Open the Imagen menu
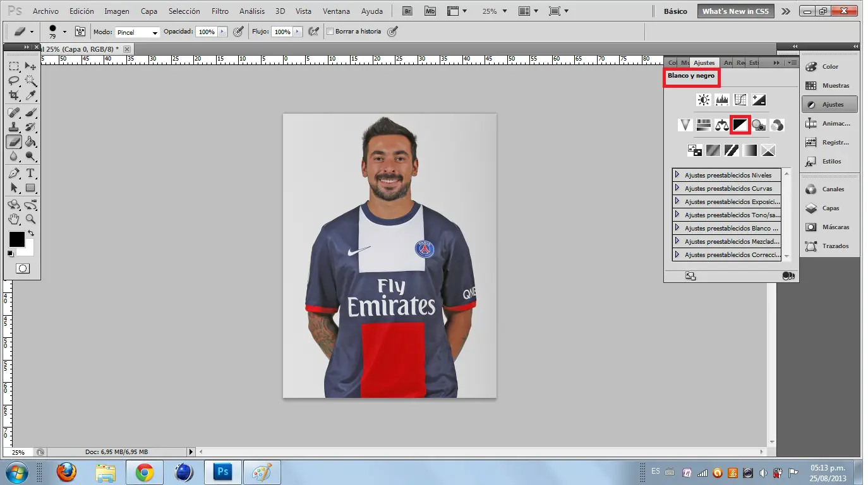The image size is (868, 485). (x=117, y=11)
